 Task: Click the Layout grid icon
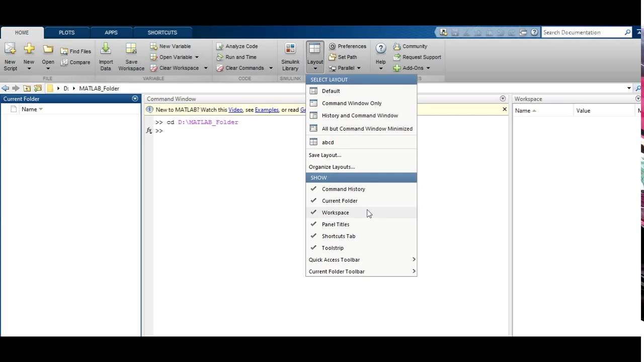[x=315, y=49]
